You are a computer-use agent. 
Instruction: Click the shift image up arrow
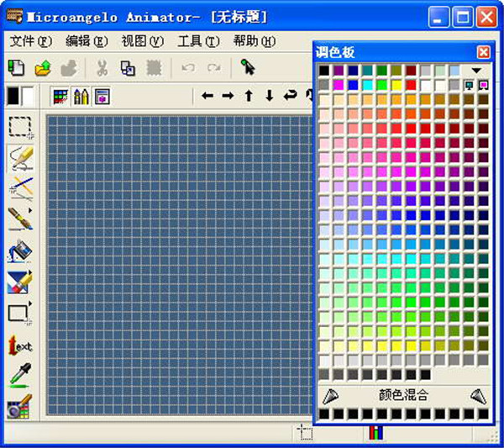249,96
